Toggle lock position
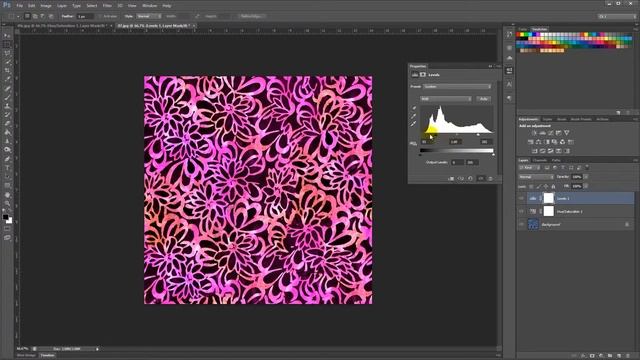This screenshot has width=640, height=360. pos(546,187)
